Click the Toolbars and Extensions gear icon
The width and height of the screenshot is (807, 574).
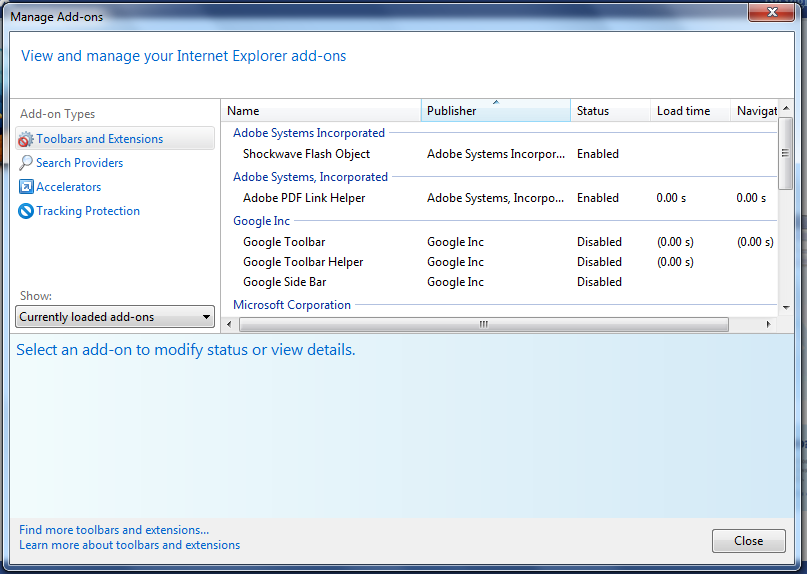tap(26, 139)
